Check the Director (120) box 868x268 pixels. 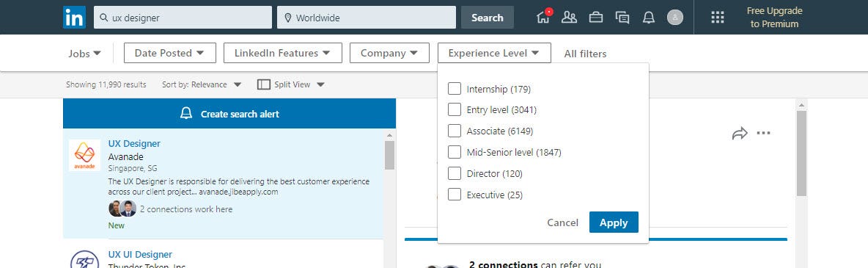coord(455,174)
